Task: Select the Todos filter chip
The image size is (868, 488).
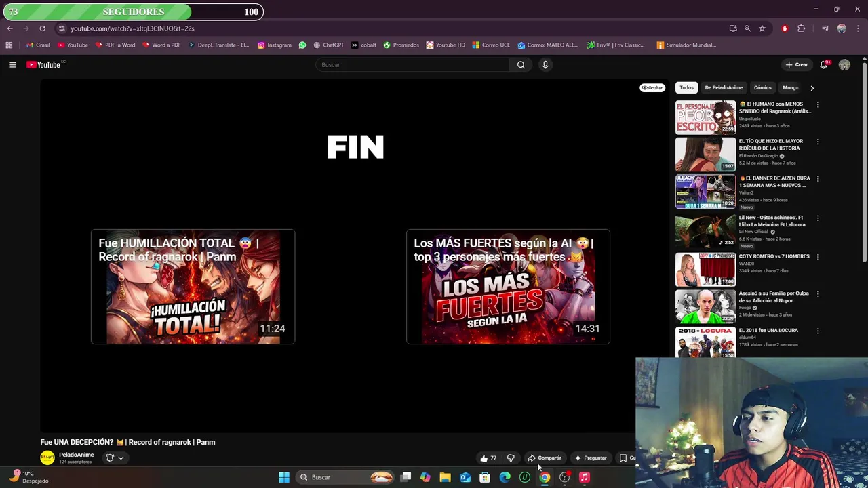Action: 687,88
